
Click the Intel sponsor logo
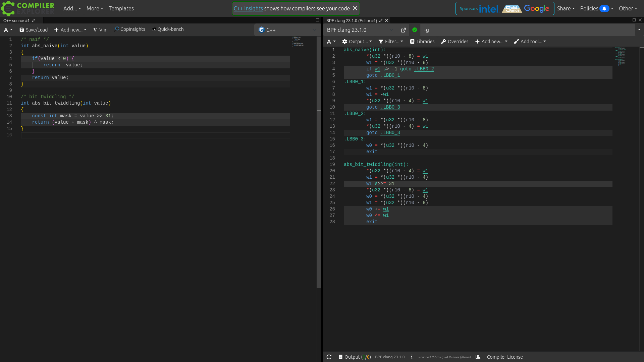pyautogui.click(x=488, y=9)
